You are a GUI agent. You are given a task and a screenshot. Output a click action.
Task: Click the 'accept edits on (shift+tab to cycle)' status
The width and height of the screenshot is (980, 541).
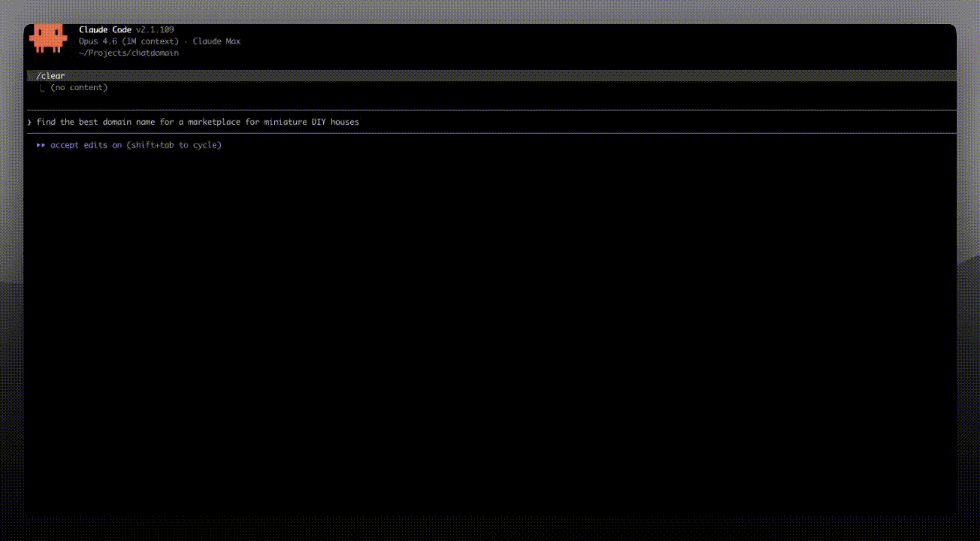[x=136, y=145]
